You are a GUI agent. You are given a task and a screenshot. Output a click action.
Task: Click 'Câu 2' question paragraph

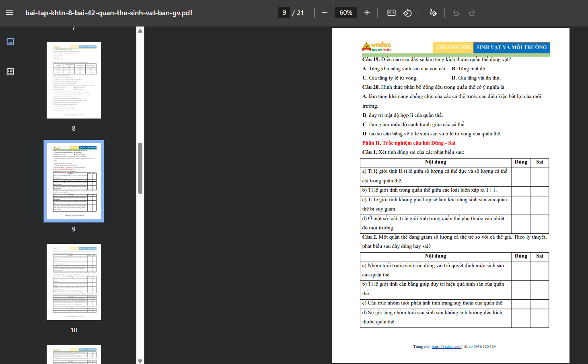(454, 241)
